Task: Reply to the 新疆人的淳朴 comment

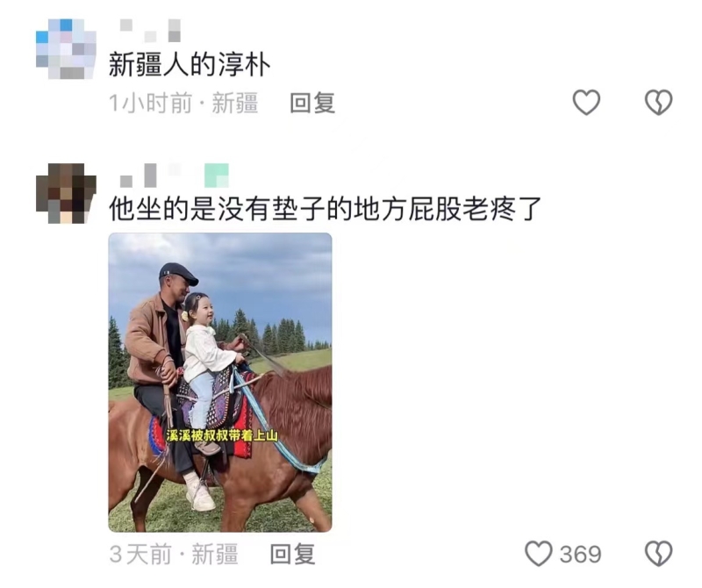Action: [x=312, y=103]
